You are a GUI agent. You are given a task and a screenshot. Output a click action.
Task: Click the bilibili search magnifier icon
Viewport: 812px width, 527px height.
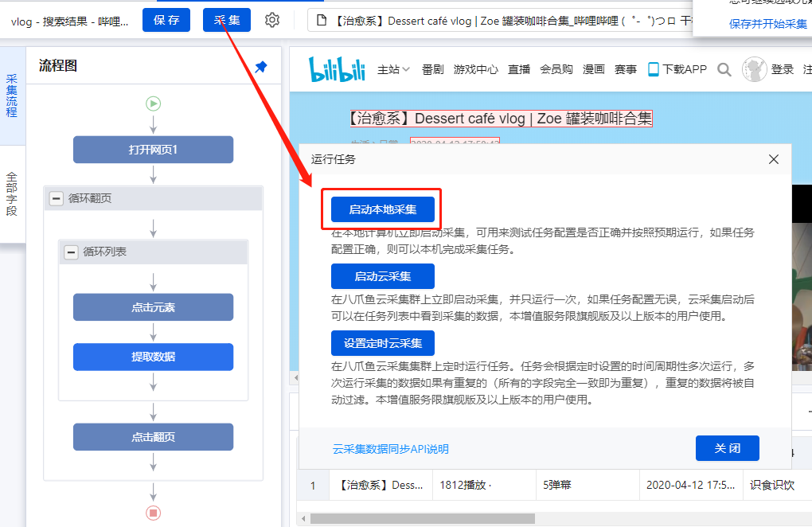tap(724, 69)
